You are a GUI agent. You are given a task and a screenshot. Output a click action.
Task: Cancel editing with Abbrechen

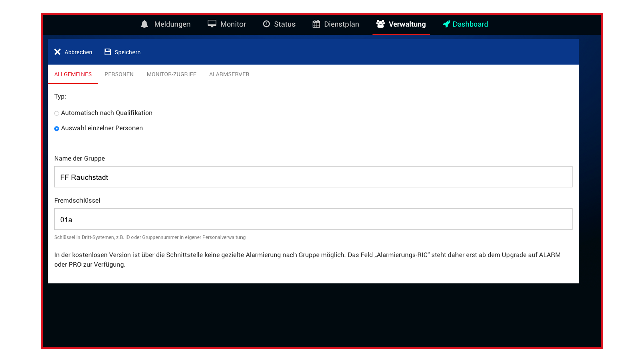73,52
